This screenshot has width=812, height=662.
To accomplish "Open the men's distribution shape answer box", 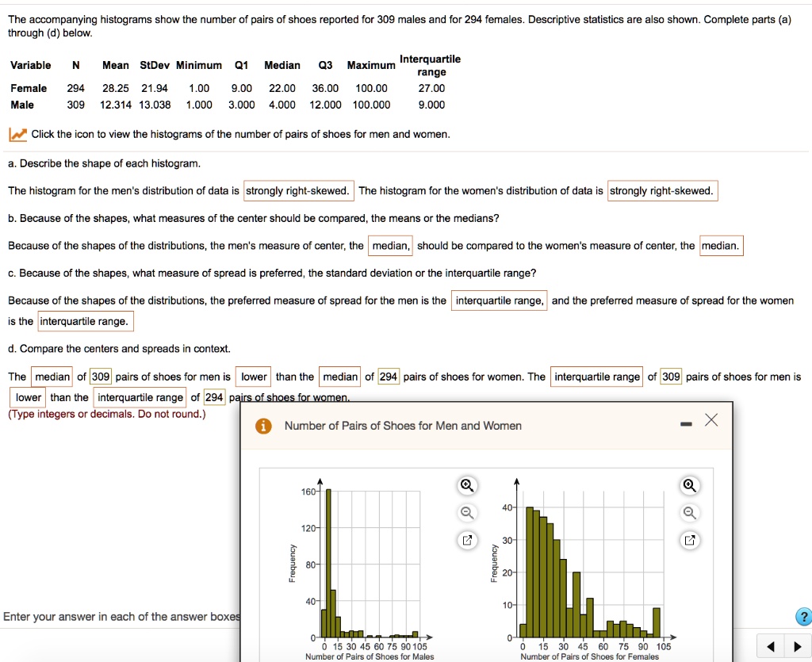I will [x=299, y=190].
